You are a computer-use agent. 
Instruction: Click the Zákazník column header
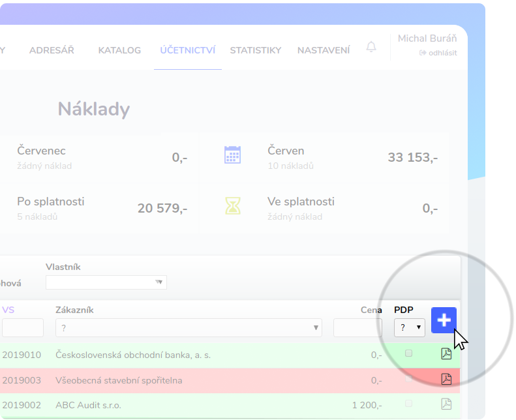[74, 310]
